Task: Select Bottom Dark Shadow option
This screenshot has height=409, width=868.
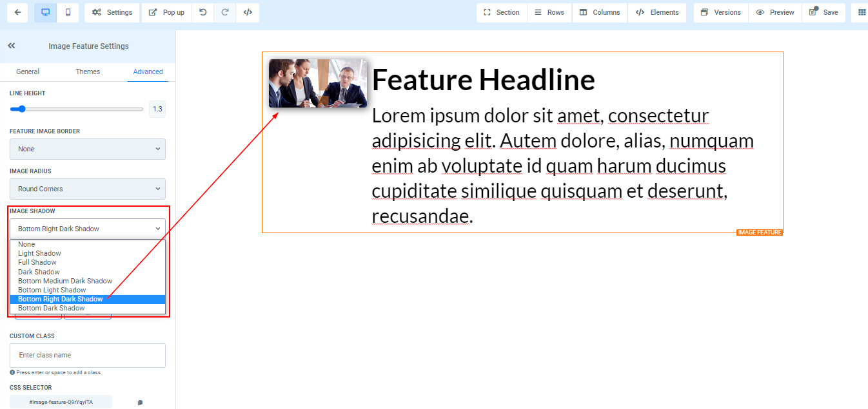Action: pyautogui.click(x=52, y=308)
